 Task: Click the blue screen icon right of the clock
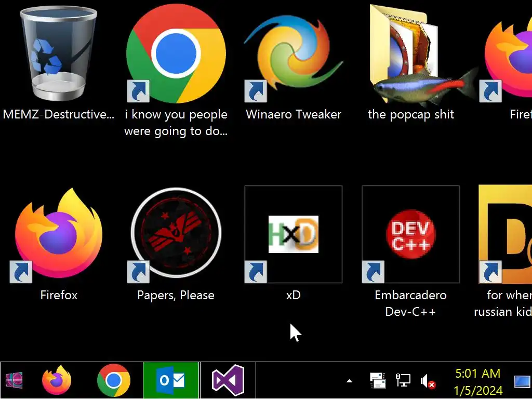pyautogui.click(x=523, y=382)
